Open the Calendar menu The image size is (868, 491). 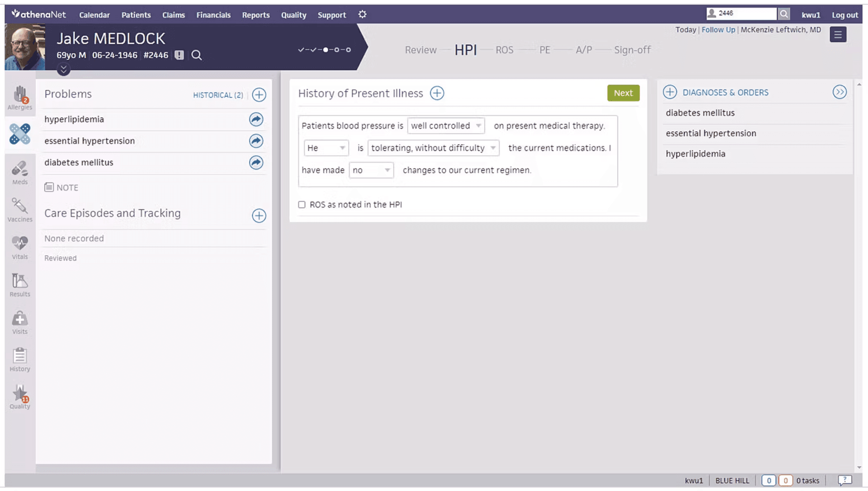point(94,15)
